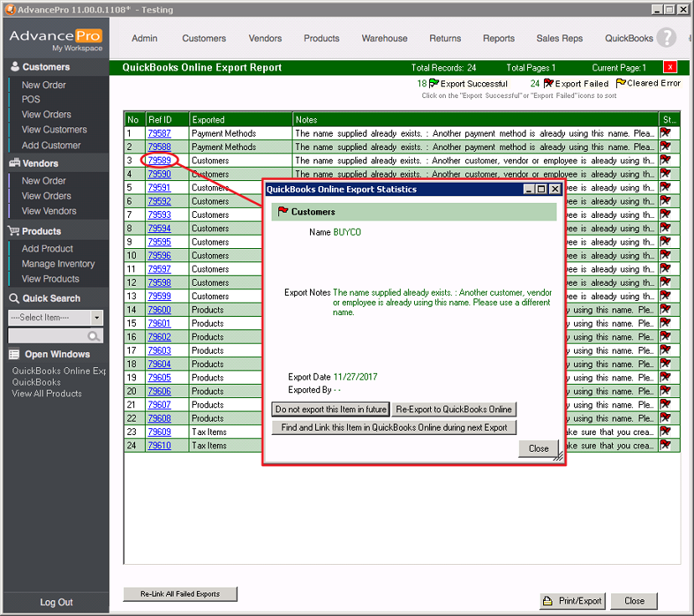Open Add Product in the sidebar
The image size is (694, 616).
[x=48, y=249]
